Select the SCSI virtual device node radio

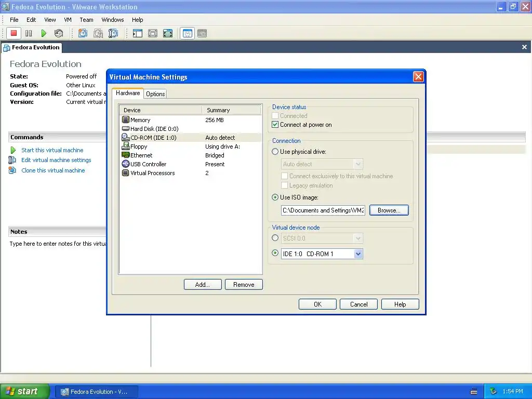(x=275, y=238)
